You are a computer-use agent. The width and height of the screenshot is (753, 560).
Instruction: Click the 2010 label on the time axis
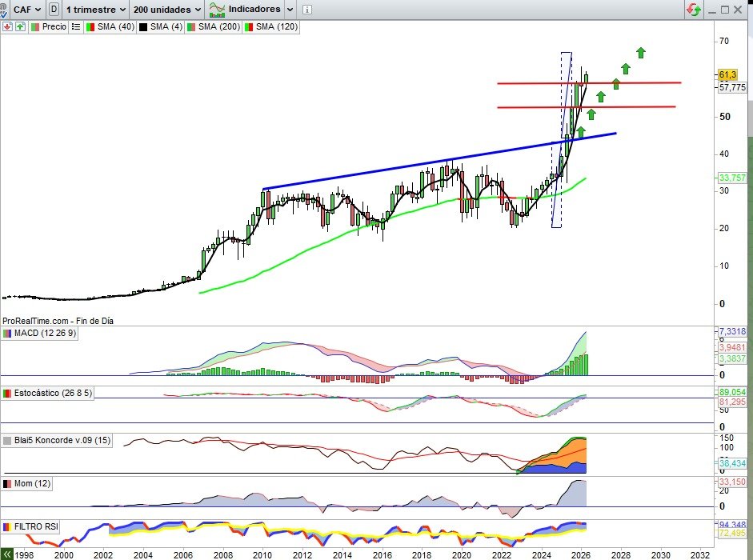pyautogui.click(x=262, y=554)
